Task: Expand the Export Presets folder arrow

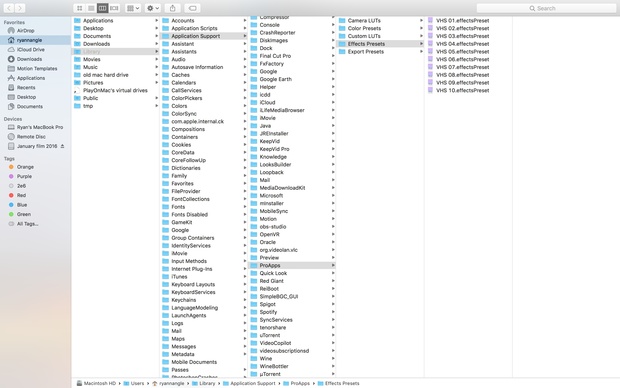Action: click(x=422, y=51)
